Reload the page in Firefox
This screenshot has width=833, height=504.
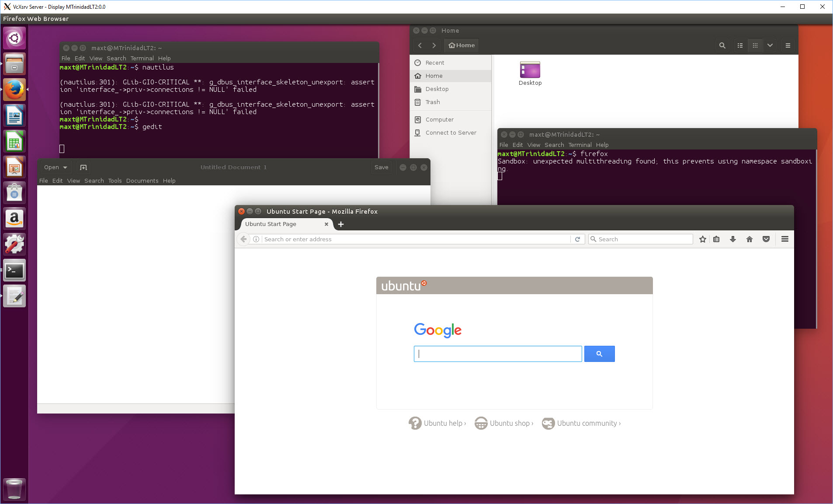pyautogui.click(x=577, y=239)
